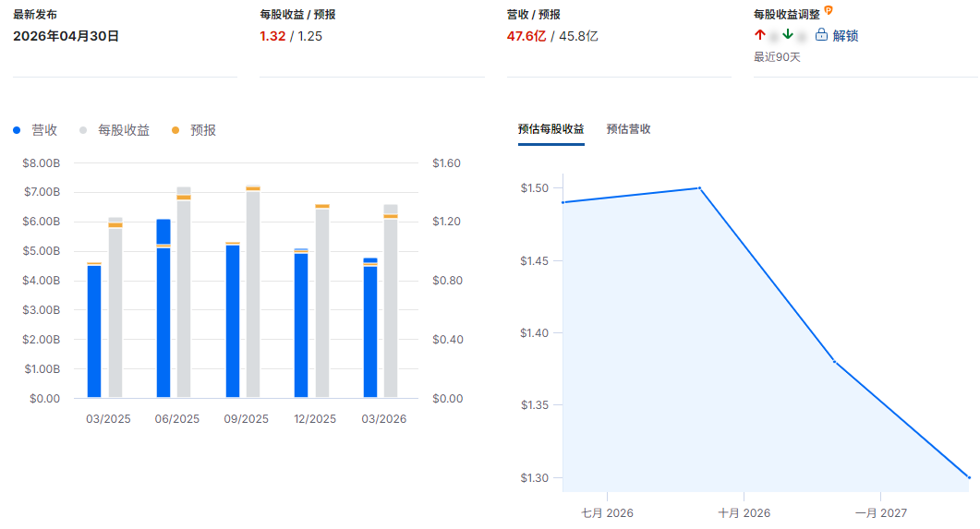This screenshot has width=980, height=529.
Task: Click the 营收 / 预报 heading
Action: [x=533, y=15]
